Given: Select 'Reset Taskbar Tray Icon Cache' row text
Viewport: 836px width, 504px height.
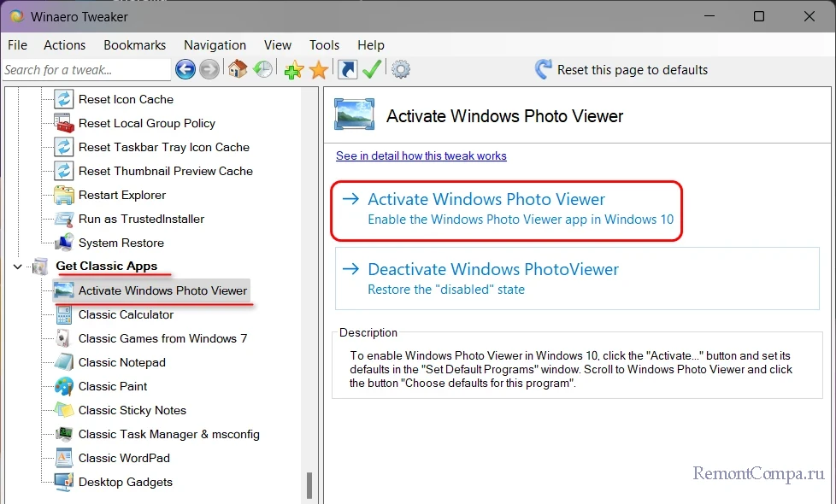Looking at the screenshot, I should (163, 147).
